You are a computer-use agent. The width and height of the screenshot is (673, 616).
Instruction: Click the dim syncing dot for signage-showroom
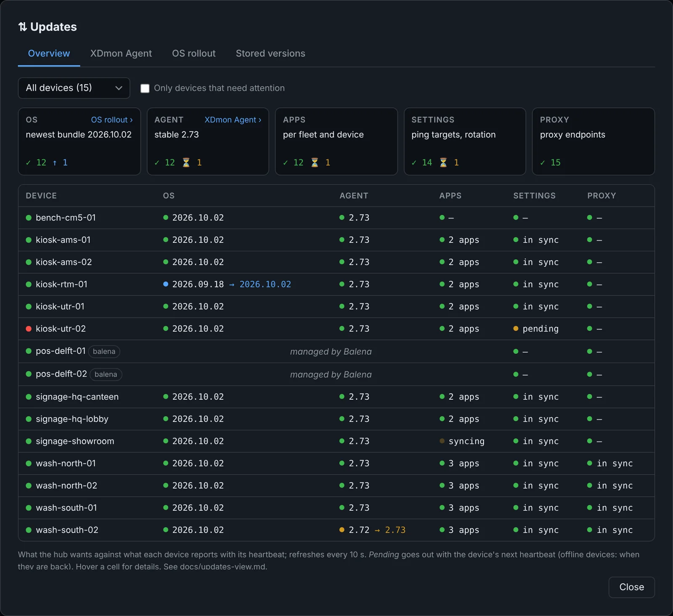[442, 441]
